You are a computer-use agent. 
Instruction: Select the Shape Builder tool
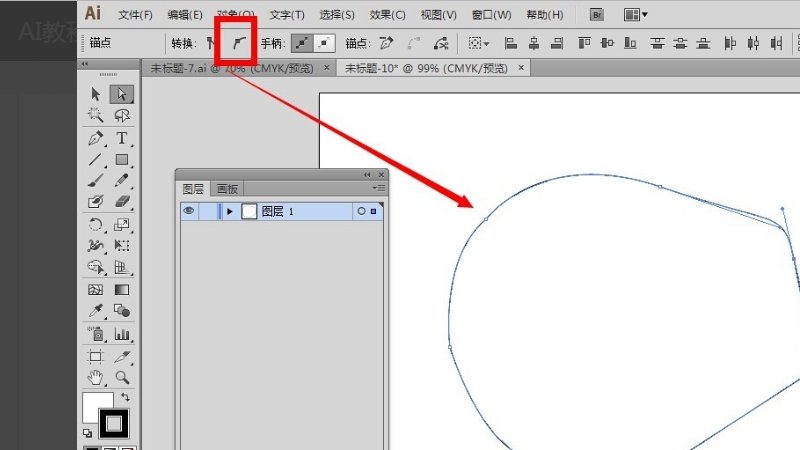[95, 267]
